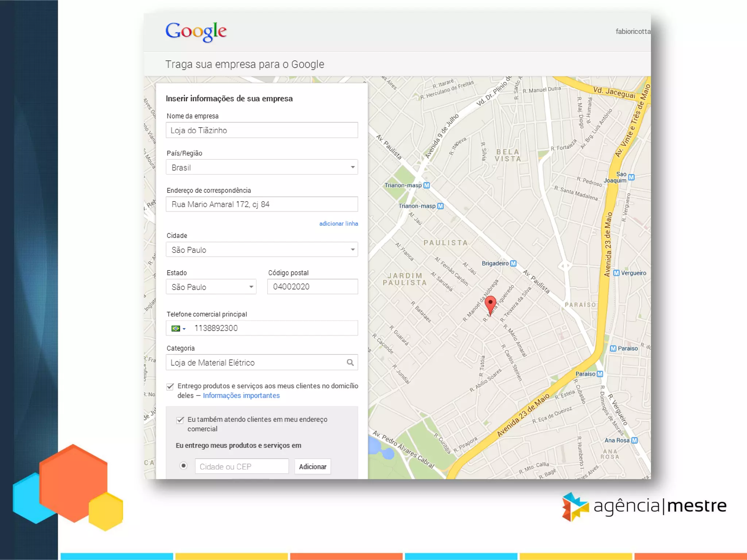Click the Sao Joaquim metro icon
Screen dimensions: 747x560
click(x=631, y=177)
